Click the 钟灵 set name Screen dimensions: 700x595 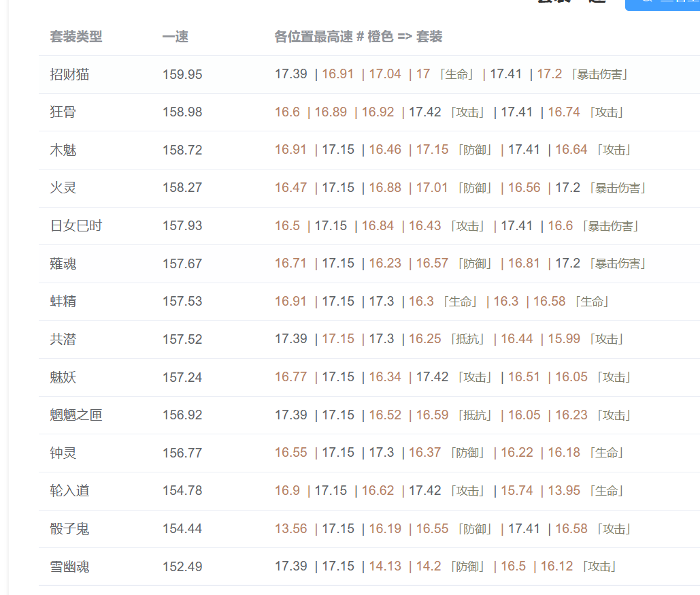pos(63,453)
